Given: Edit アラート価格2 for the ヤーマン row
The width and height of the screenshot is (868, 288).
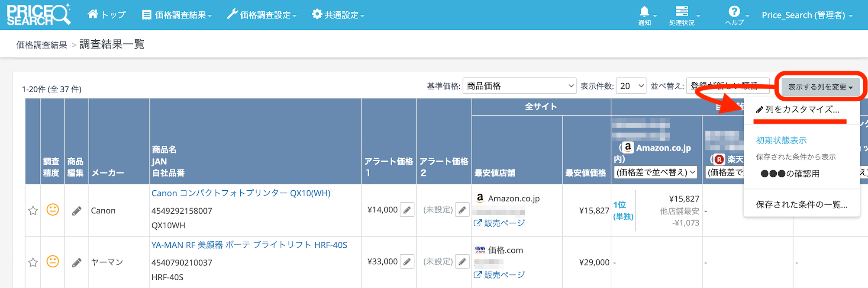Looking at the screenshot, I should 462,262.
